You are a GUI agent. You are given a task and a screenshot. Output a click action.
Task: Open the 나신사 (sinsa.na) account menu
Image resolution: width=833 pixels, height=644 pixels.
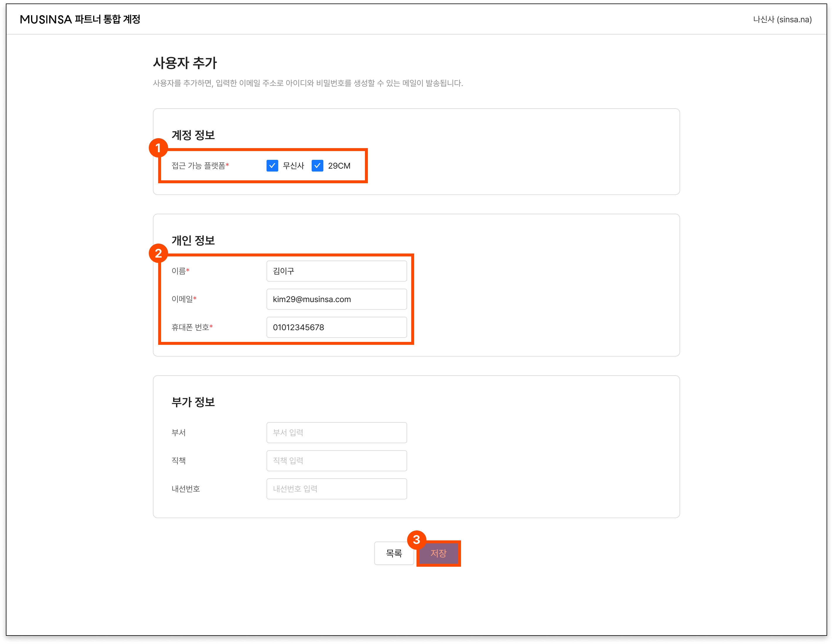[782, 19]
